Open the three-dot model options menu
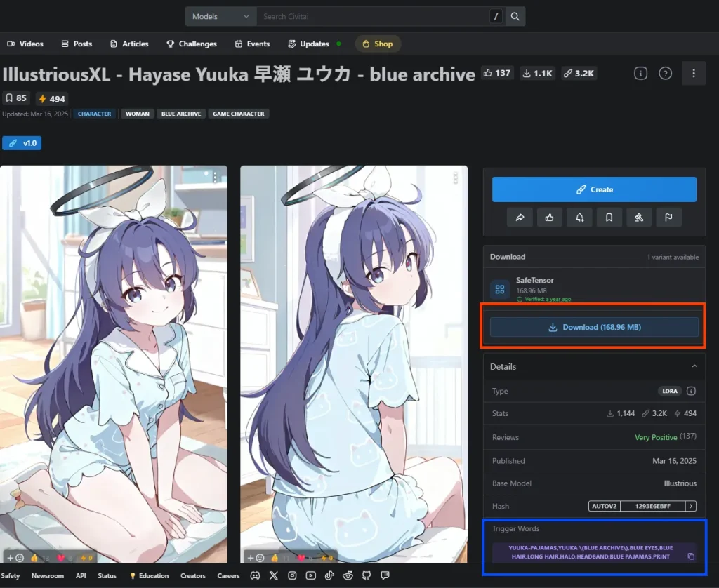 pos(693,74)
